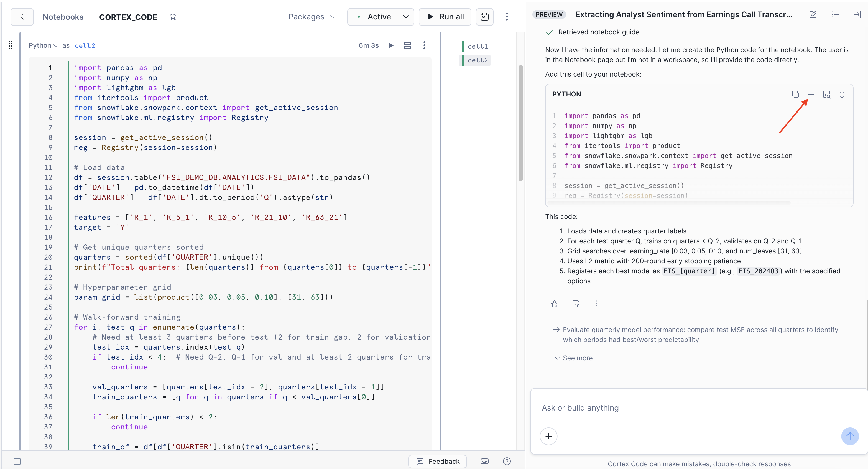Open the Feedback button
Screen dimensions: 868x469
[437, 461]
